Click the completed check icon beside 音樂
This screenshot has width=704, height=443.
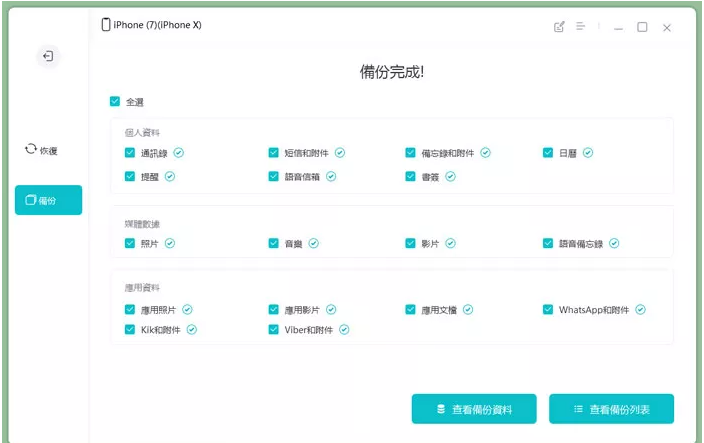coord(313,243)
